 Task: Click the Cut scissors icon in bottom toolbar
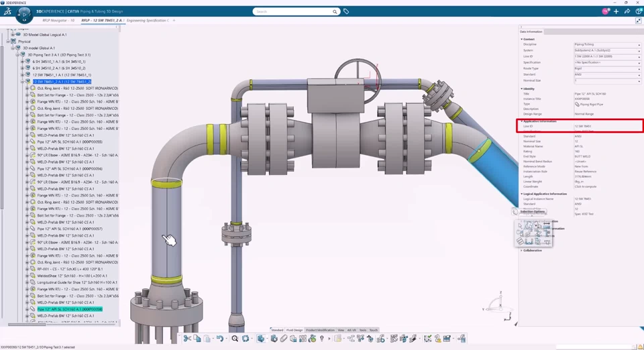click(187, 339)
